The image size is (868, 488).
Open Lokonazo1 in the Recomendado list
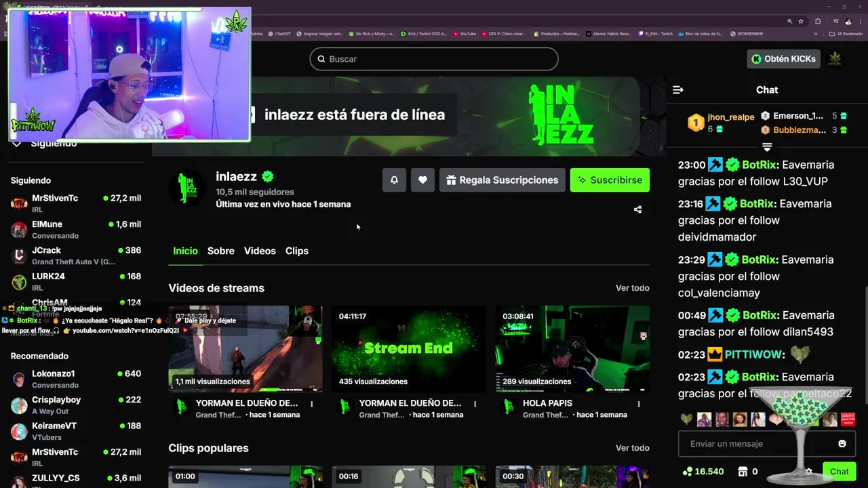(75, 379)
